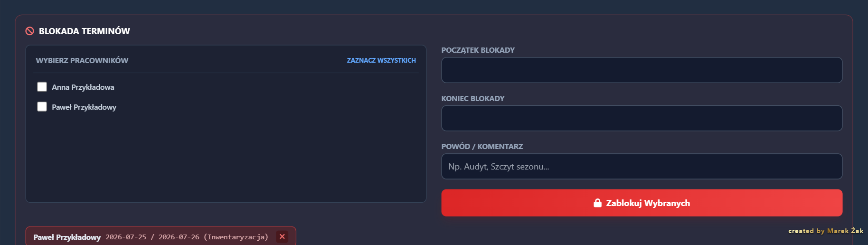Click the Powód / Komentarz text field

point(642,166)
